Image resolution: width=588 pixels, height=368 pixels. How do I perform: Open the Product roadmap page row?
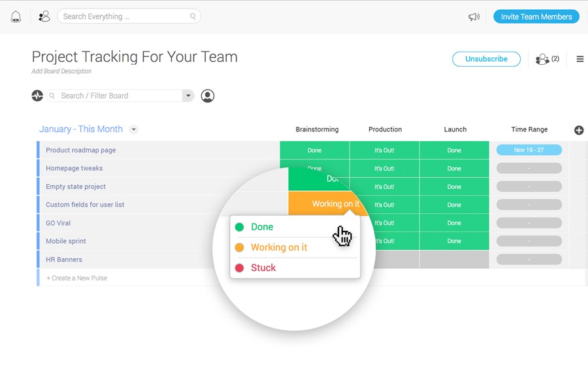point(80,150)
